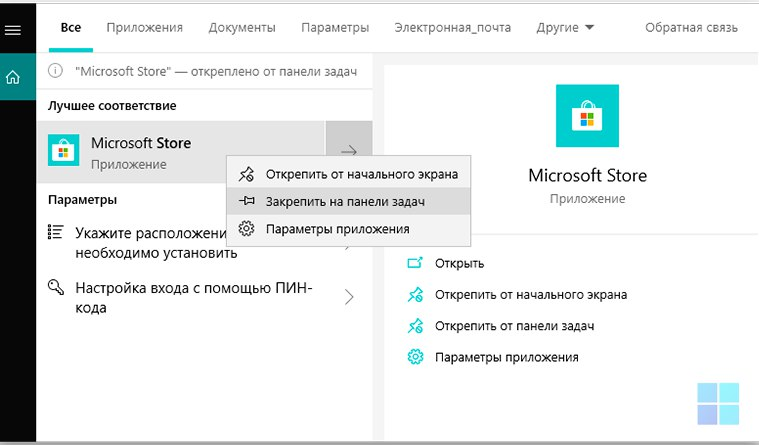This screenshot has width=759, height=445.
Task: Expand the "Настройка входа с помощью ПИН-кода" chevron
Action: pyautogui.click(x=349, y=297)
